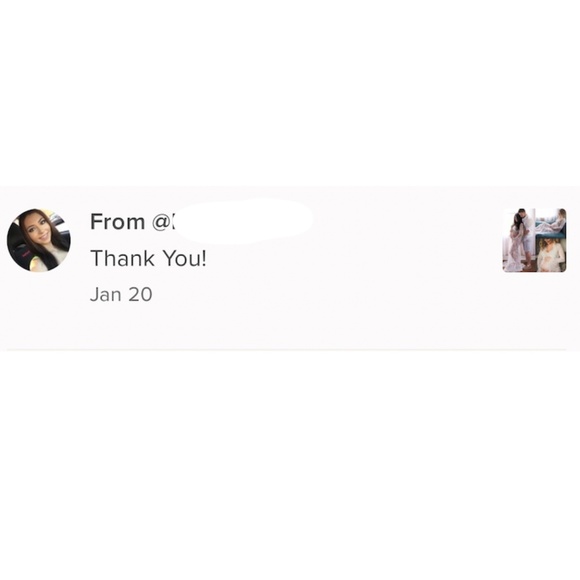Click the blurred-out username after From @
The image size is (580, 580).
[x=244, y=221]
